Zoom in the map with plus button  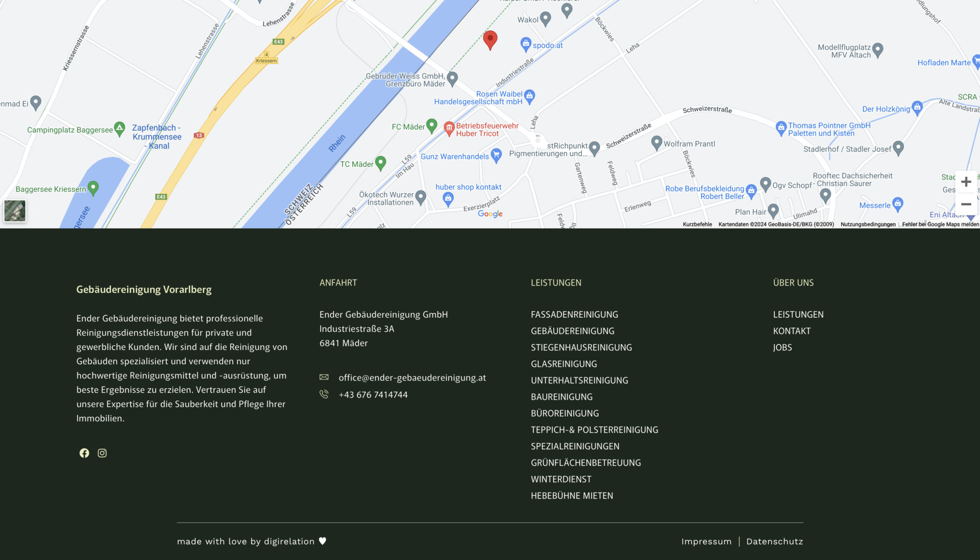(966, 182)
